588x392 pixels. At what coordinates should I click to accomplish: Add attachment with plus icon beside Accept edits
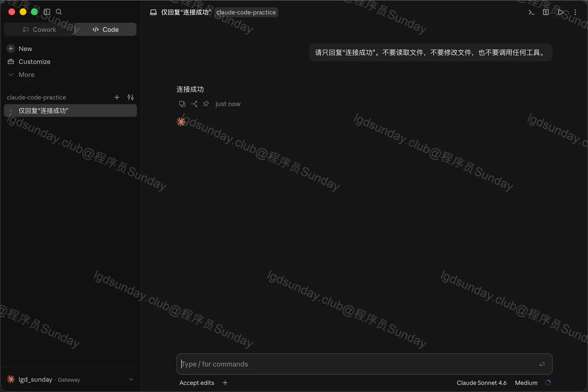[x=225, y=383]
